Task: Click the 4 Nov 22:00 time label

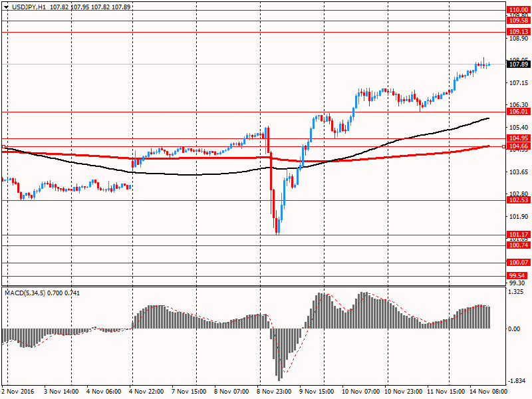Action: pos(147,392)
